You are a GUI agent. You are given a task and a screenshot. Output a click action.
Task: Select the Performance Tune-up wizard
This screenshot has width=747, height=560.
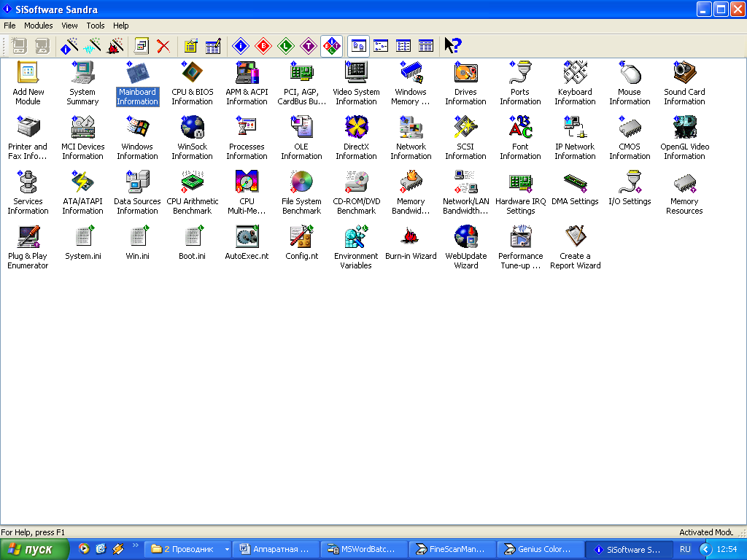coord(520,248)
